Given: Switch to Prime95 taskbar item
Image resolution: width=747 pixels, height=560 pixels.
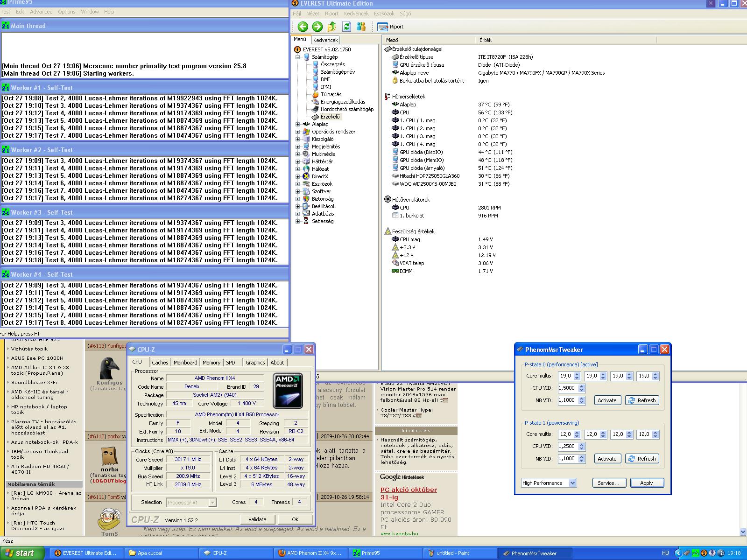Looking at the screenshot, I should (385, 553).
